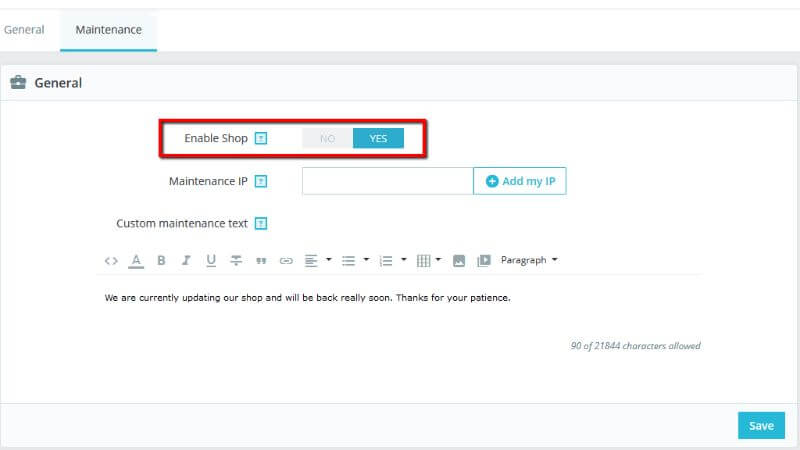Expand the alignment options arrow

pos(329,260)
